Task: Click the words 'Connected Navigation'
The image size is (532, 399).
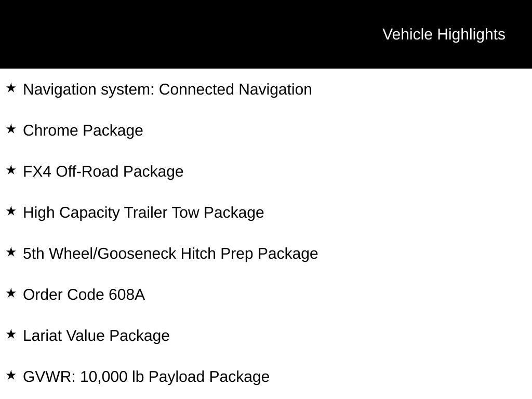Action: coord(235,89)
